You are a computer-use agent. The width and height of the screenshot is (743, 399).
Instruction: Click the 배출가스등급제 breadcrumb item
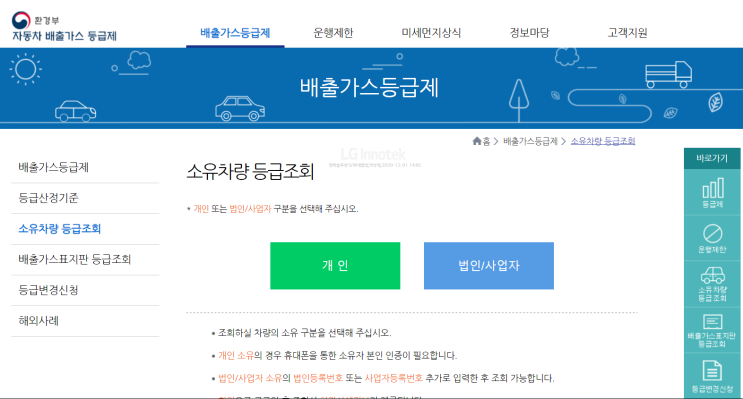click(x=530, y=141)
